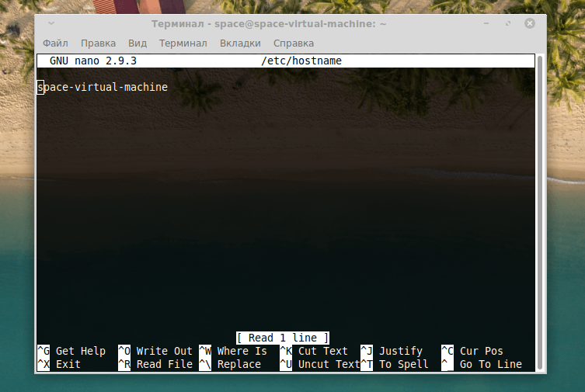Click the ^X Exit shortcut
This screenshot has width=585, height=392.
pyautogui.click(x=59, y=364)
